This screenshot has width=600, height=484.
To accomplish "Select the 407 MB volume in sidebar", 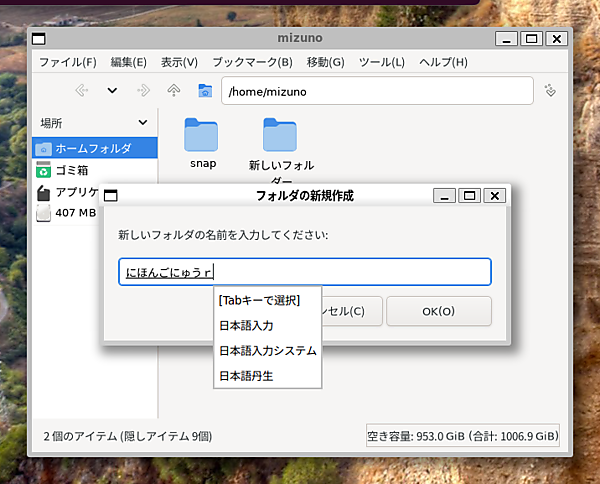I will click(x=75, y=213).
